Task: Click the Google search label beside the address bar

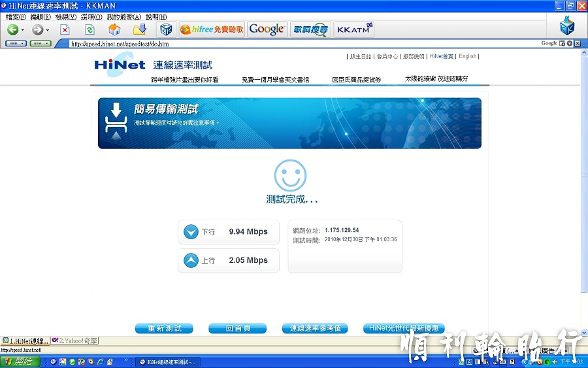Action: [549, 43]
